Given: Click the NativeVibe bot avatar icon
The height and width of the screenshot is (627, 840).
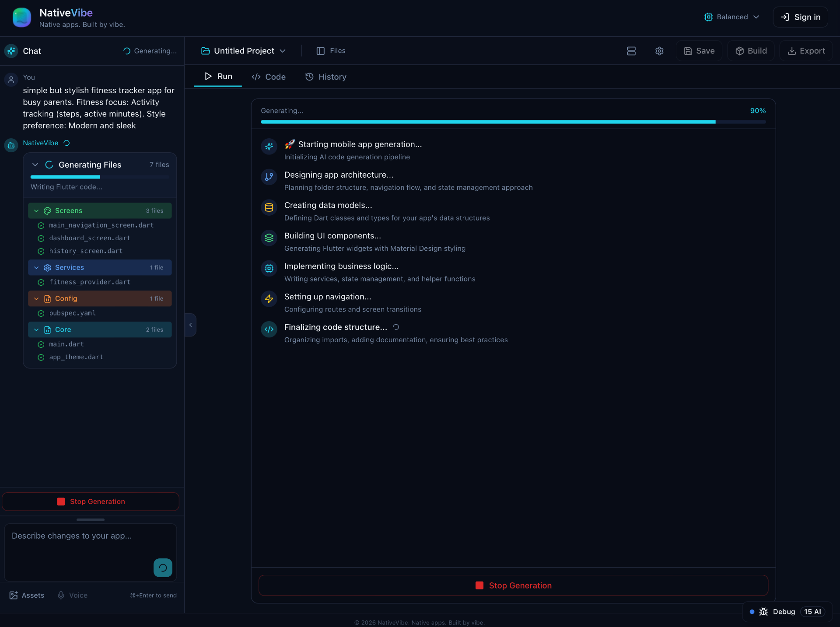Looking at the screenshot, I should pyautogui.click(x=11, y=145).
